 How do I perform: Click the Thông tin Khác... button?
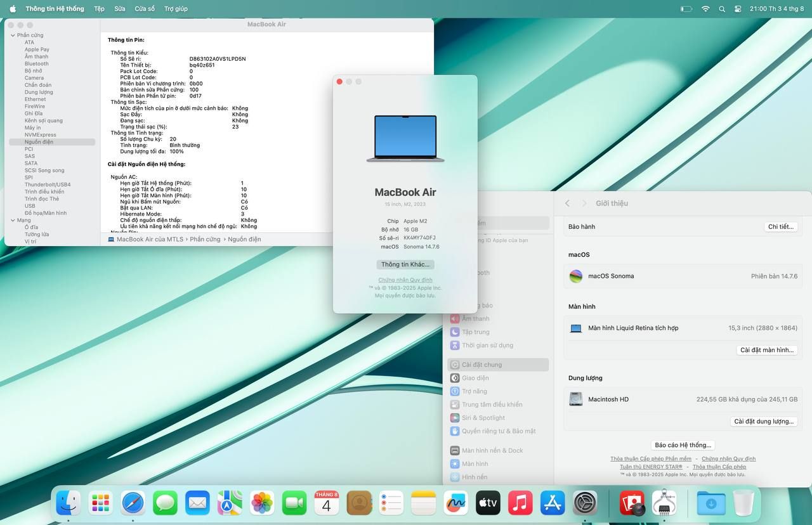coord(405,264)
